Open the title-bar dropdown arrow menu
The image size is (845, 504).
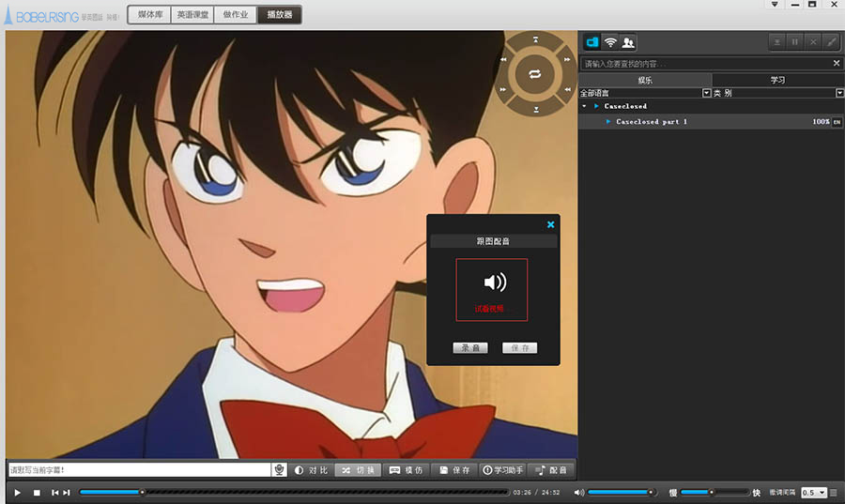pyautogui.click(x=775, y=5)
